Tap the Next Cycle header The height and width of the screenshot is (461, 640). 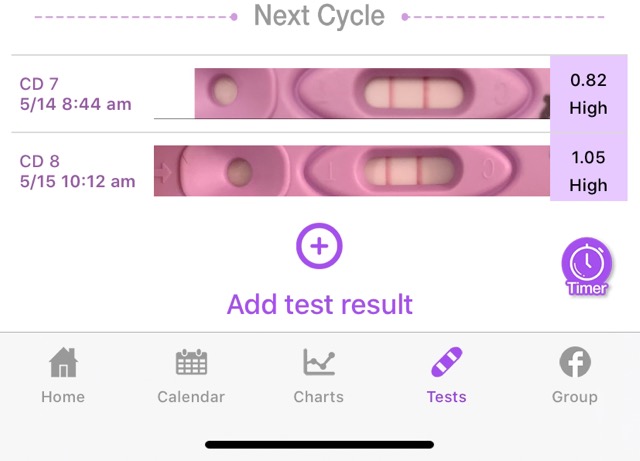coord(319,16)
